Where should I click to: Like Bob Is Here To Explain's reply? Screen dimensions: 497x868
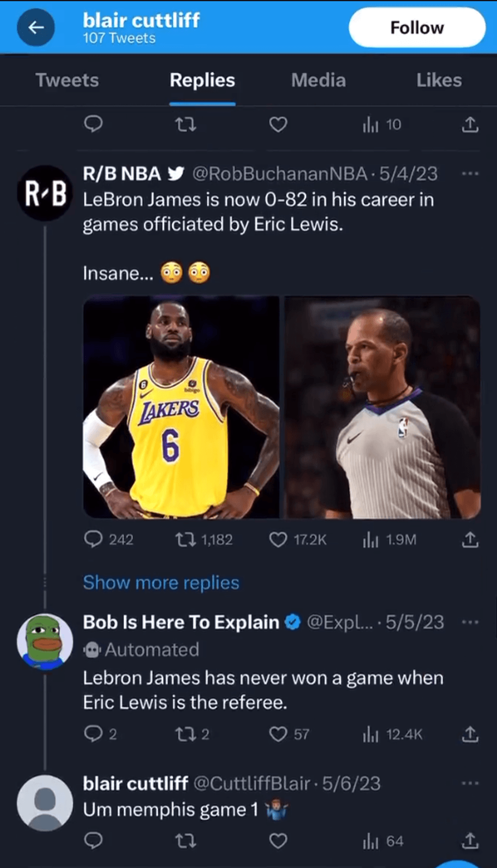tap(278, 734)
